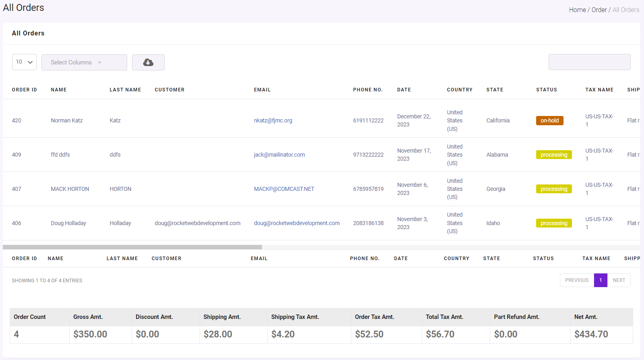
Task: Select order ID 420
Action: [17, 120]
